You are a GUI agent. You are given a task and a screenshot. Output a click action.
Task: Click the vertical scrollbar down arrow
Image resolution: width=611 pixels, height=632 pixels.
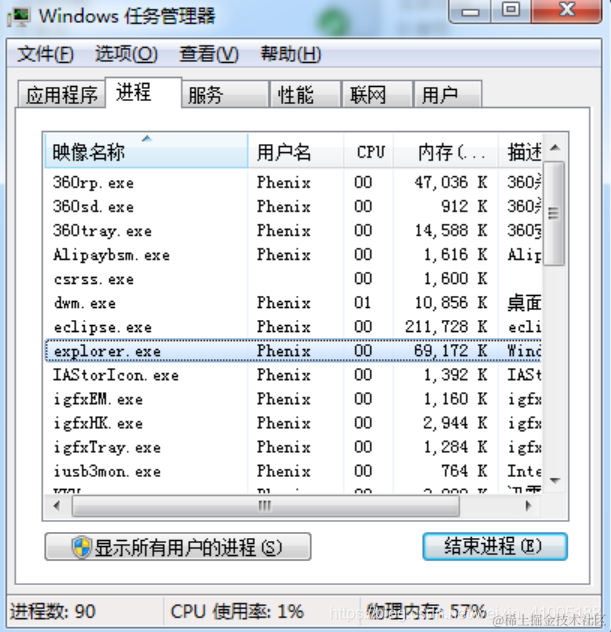555,480
